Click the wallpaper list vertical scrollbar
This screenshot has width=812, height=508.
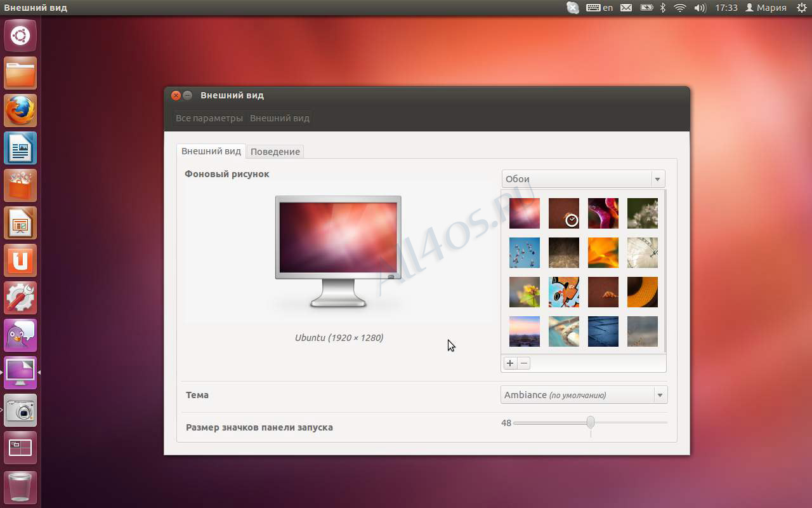coord(664,271)
